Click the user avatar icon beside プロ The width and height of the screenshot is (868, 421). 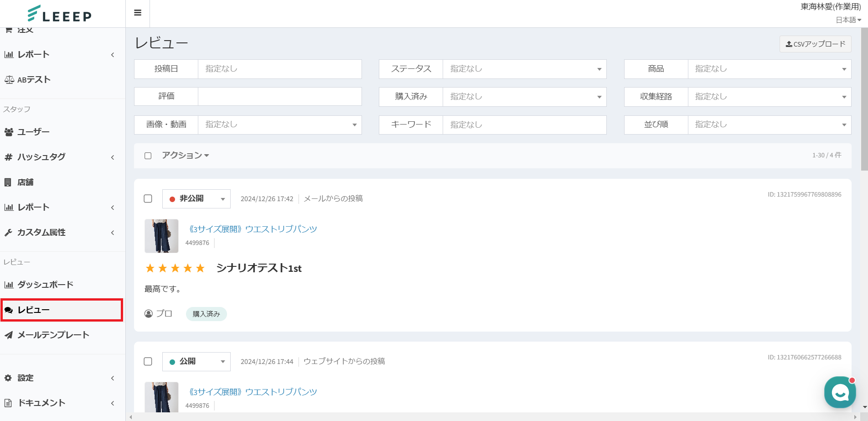tap(149, 314)
